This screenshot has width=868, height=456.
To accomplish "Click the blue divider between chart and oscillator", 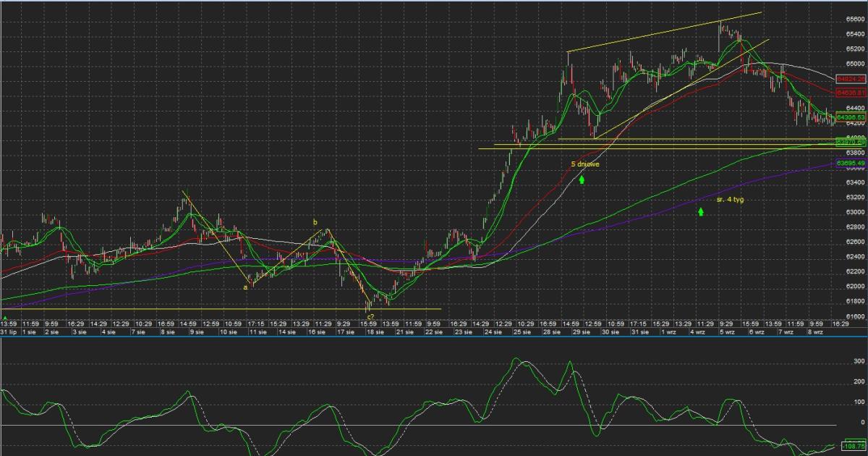I will 434,337.
